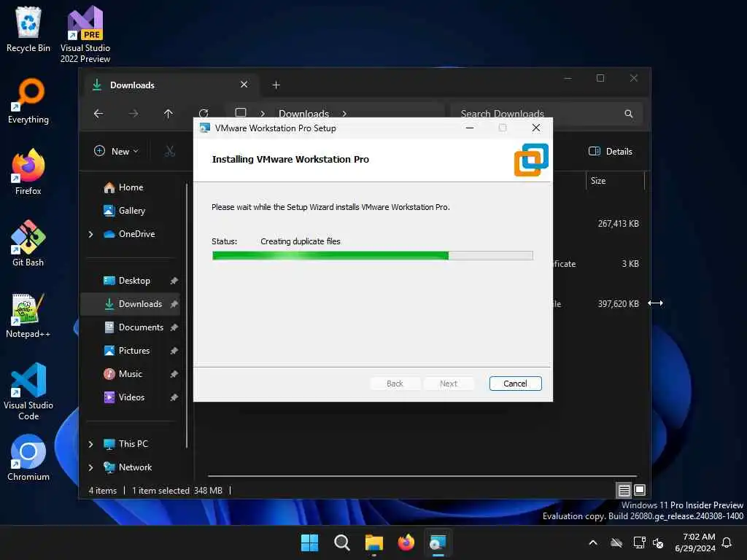Click the Cut scissors icon in Explorer toolbar
The image size is (747, 560).
coord(169,152)
